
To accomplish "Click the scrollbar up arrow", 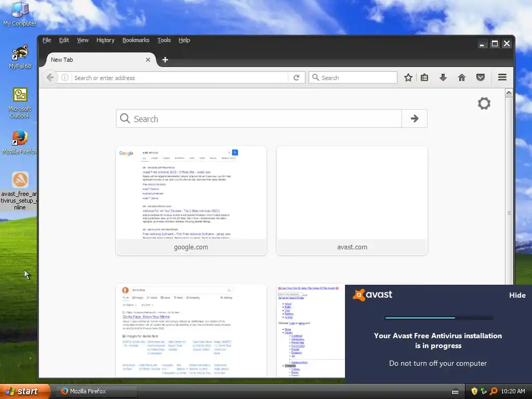I will point(509,92).
